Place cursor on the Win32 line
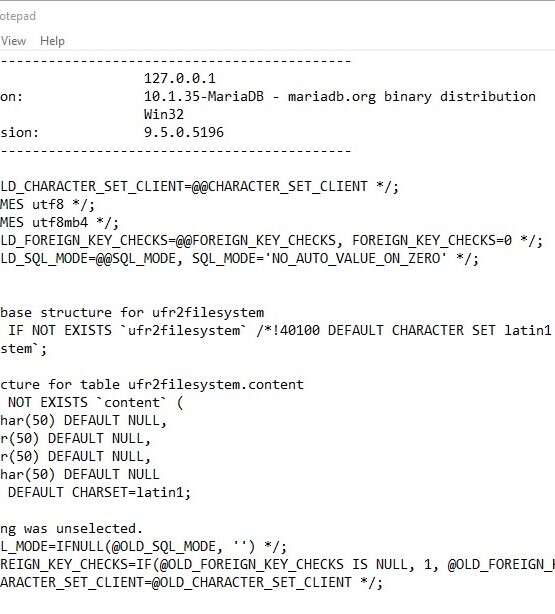555x614 pixels. tap(164, 114)
